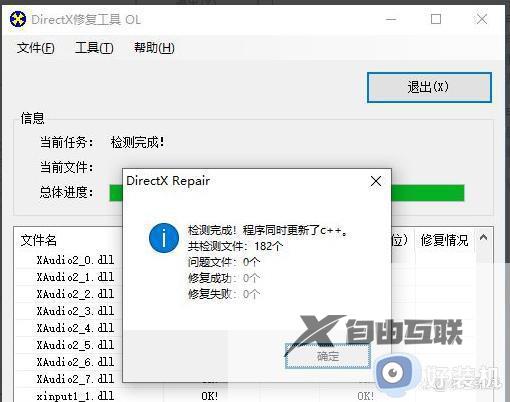Click the file list scroll up arrow
The image size is (510, 402).
[x=483, y=238]
